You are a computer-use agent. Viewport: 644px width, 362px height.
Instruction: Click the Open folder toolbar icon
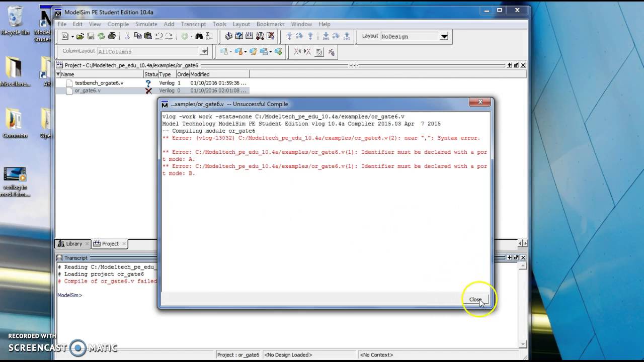coord(80,36)
